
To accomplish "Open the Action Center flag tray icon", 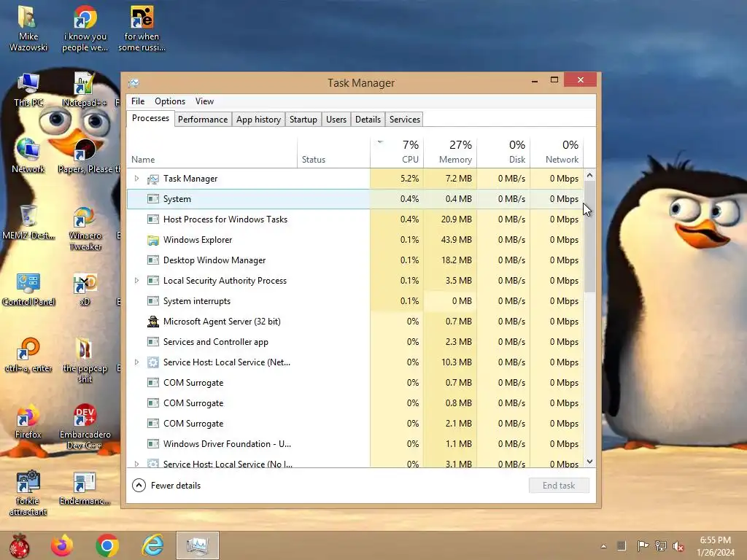I will 643,546.
